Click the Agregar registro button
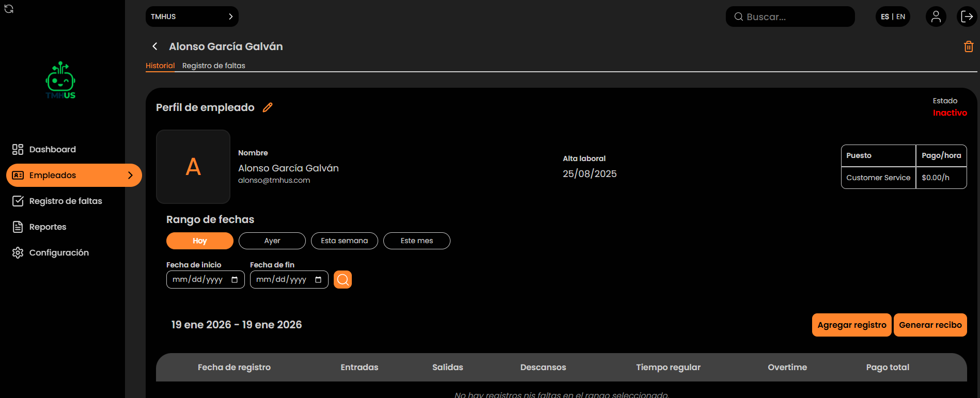 click(851, 325)
